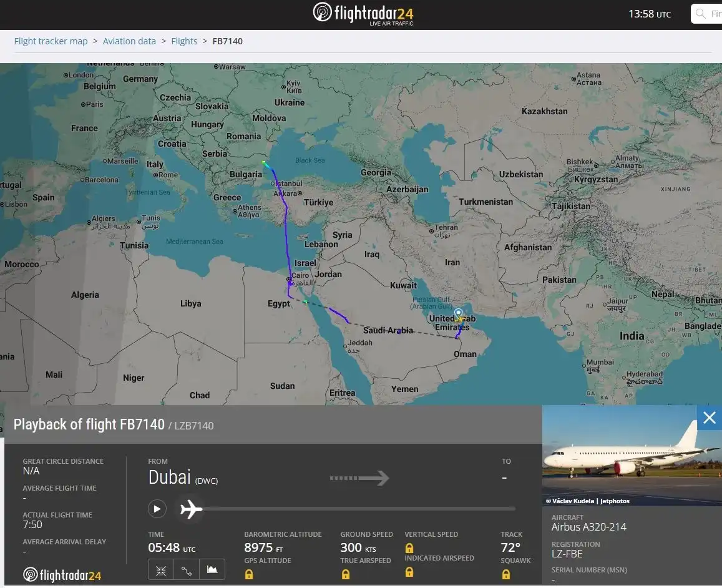Click the squawk lock icon
The width and height of the screenshot is (722, 588).
click(505, 574)
